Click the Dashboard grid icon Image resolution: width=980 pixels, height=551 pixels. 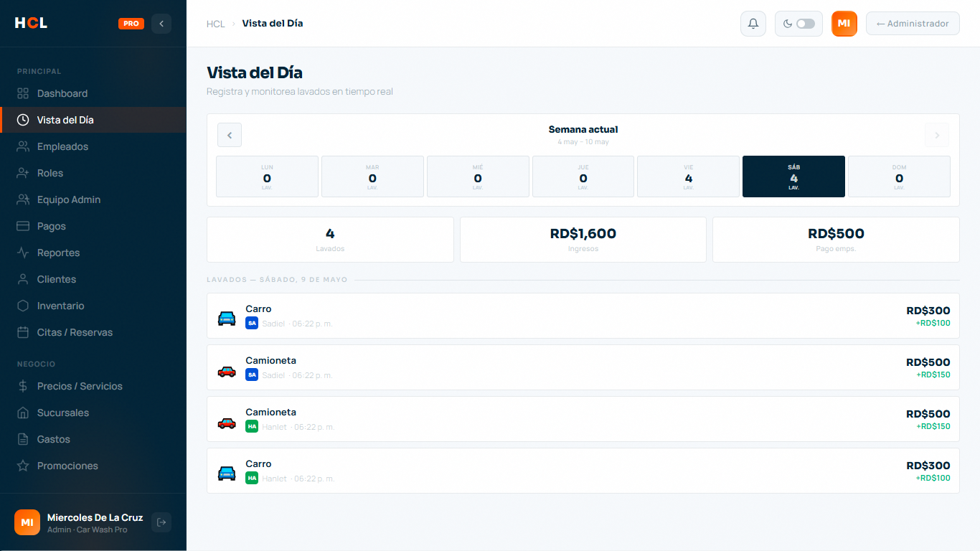click(x=23, y=93)
